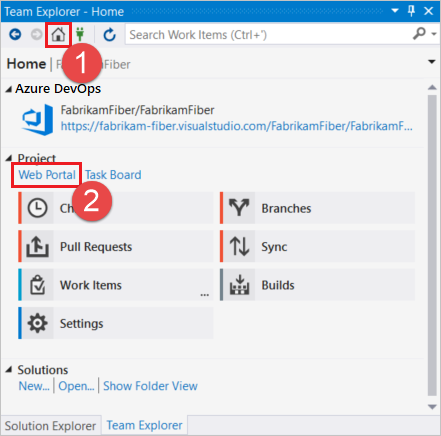
Task: Click the Home page title text
Action: [x=26, y=64]
